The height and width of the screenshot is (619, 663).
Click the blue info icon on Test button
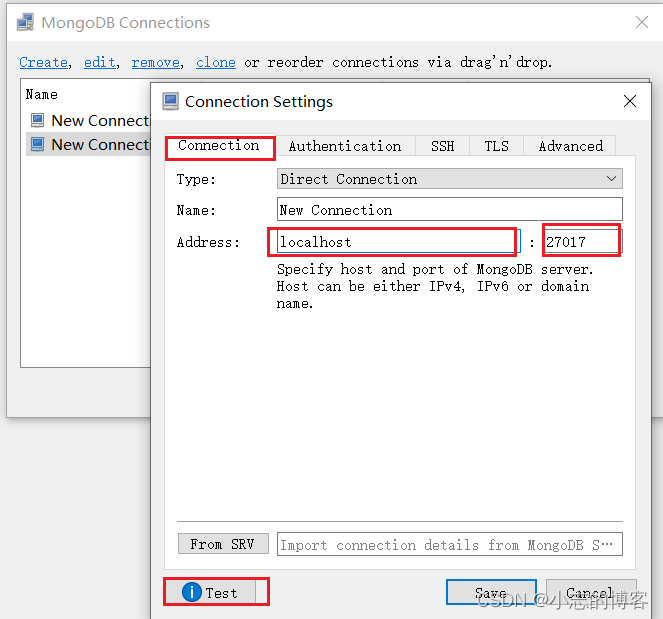click(x=192, y=592)
